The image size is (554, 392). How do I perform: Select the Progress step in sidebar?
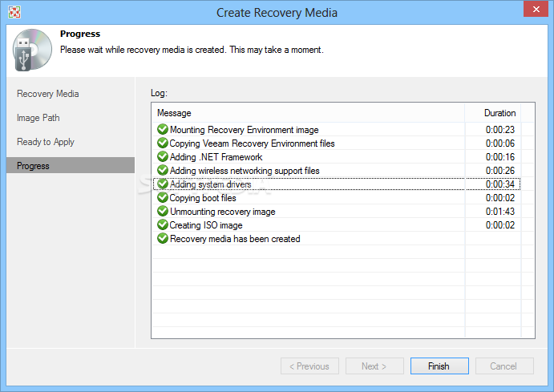(x=71, y=165)
